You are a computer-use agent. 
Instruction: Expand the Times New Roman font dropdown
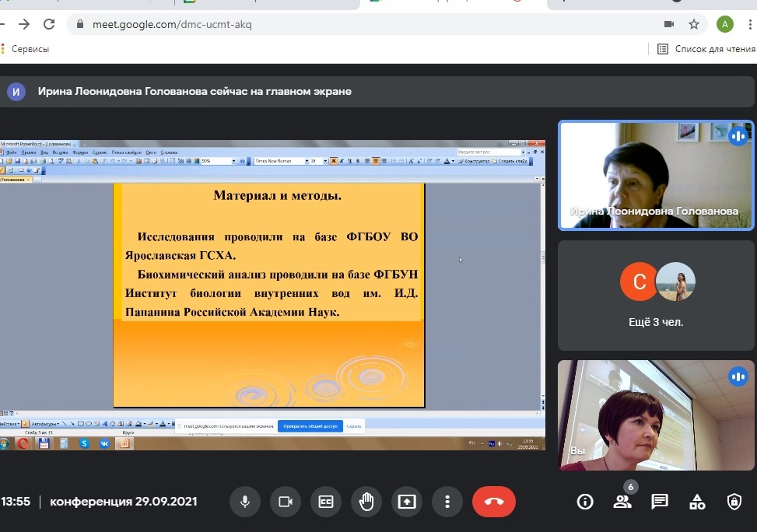coord(307,161)
